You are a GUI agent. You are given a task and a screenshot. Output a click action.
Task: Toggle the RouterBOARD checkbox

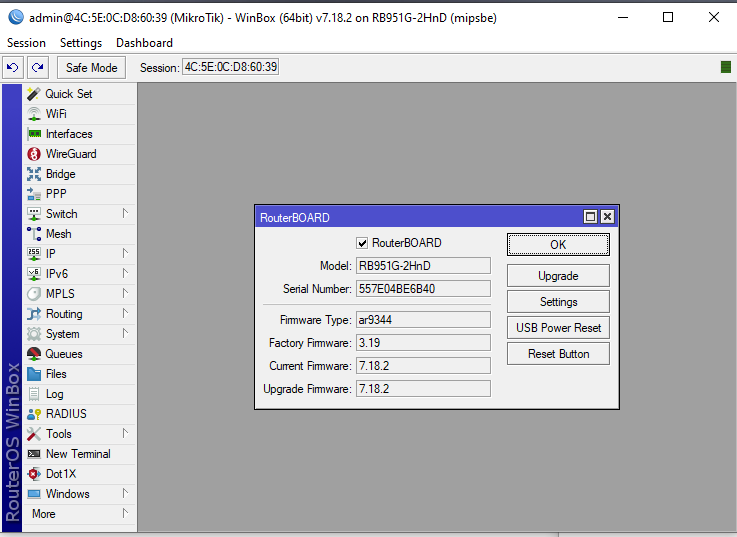pos(362,243)
